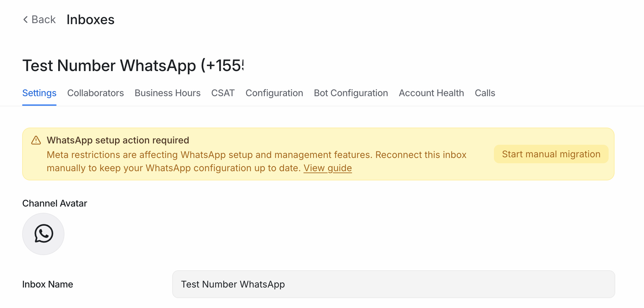
Task: Start manual migration from the banner
Action: 551,154
